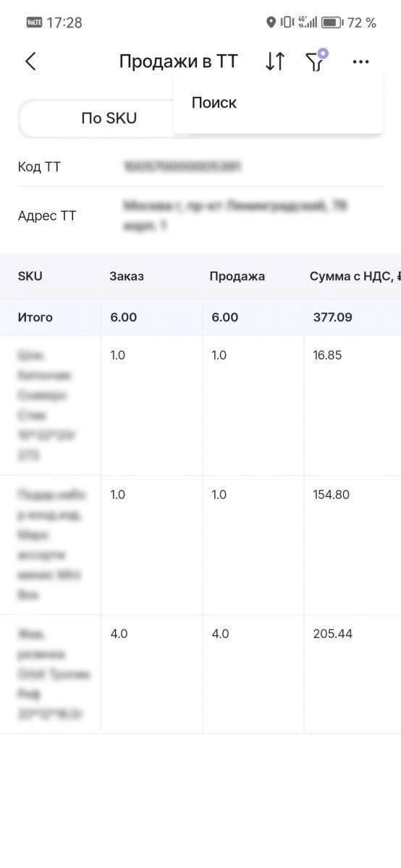Image resolution: width=401 pixels, height=868 pixels.
Task: Tap the battery indicator in status bar
Action: tap(332, 22)
